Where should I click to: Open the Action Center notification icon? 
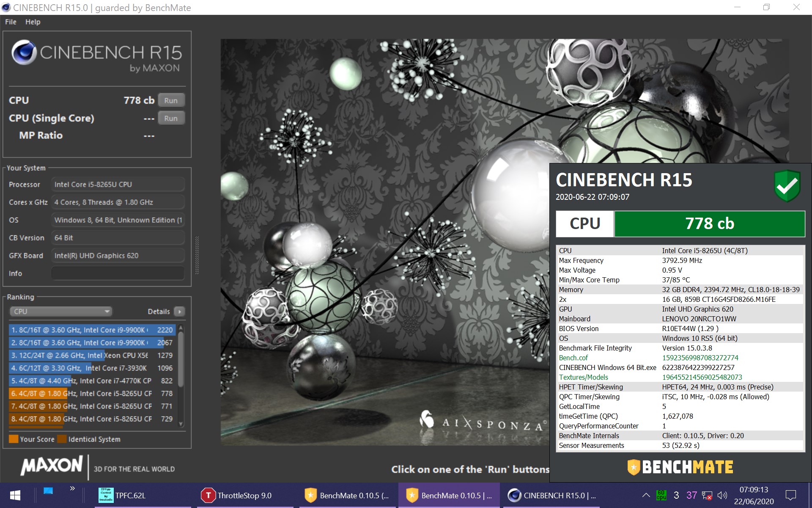(790, 495)
